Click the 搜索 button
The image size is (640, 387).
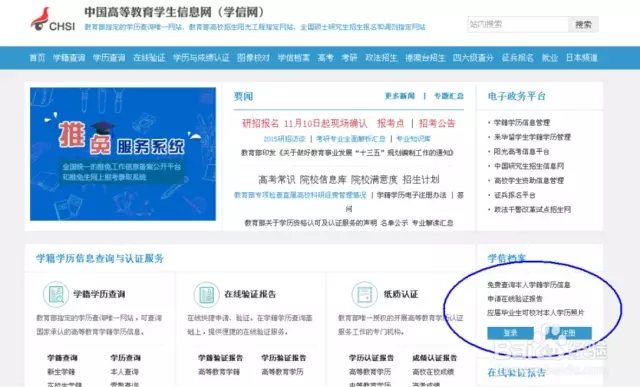[583, 24]
